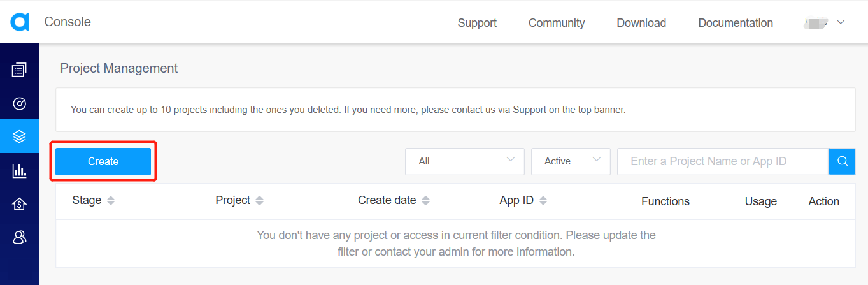
Task: Open the members people sidebar icon
Action: (x=19, y=238)
